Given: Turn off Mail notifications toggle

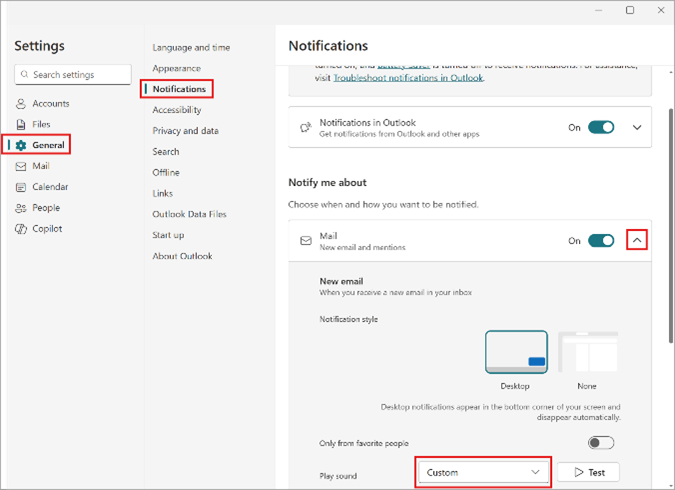Looking at the screenshot, I should click(601, 241).
